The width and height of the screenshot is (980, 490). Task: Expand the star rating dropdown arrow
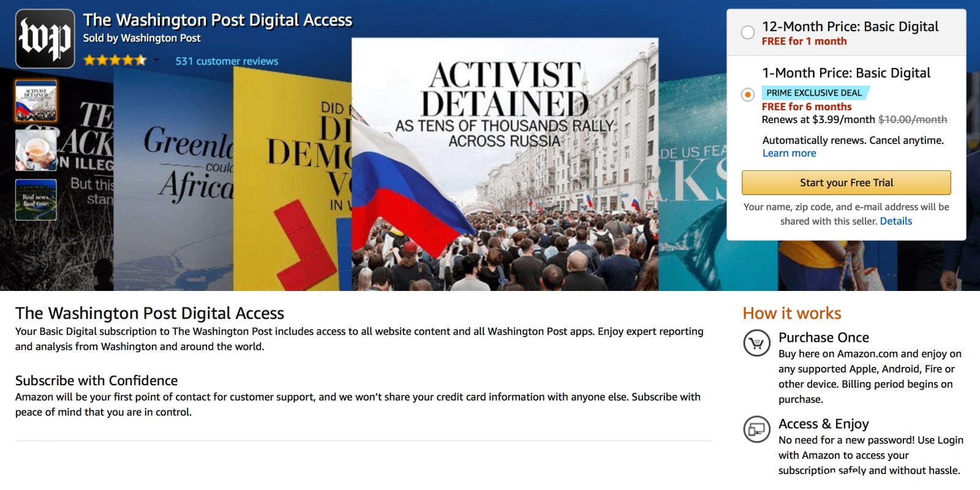(157, 61)
